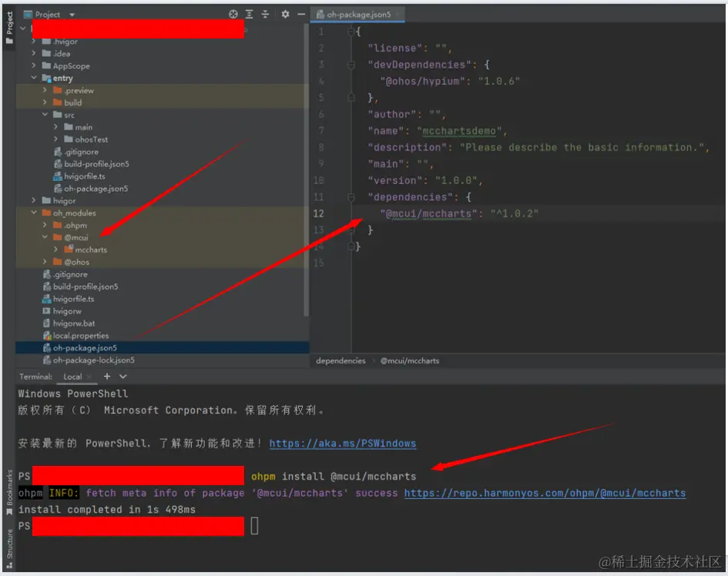728x576 pixels.
Task: Hide the Project panel with minus icon
Action: coord(301,15)
